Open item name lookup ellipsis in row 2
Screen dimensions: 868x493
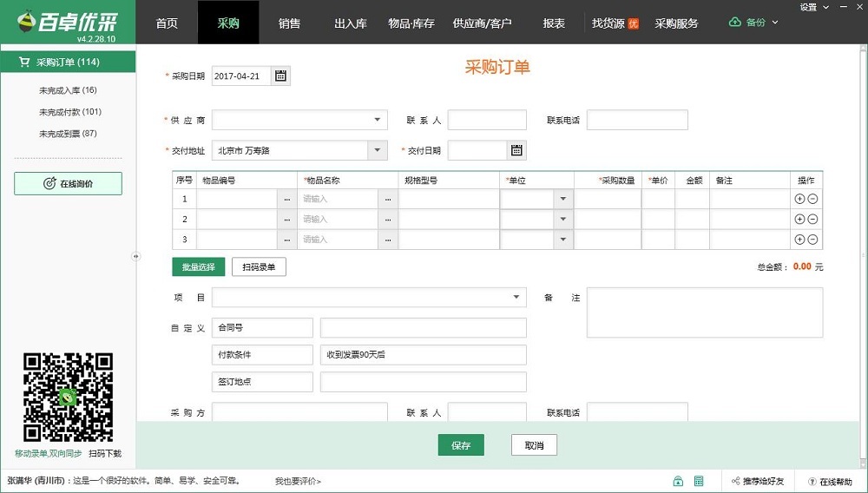[388, 220]
